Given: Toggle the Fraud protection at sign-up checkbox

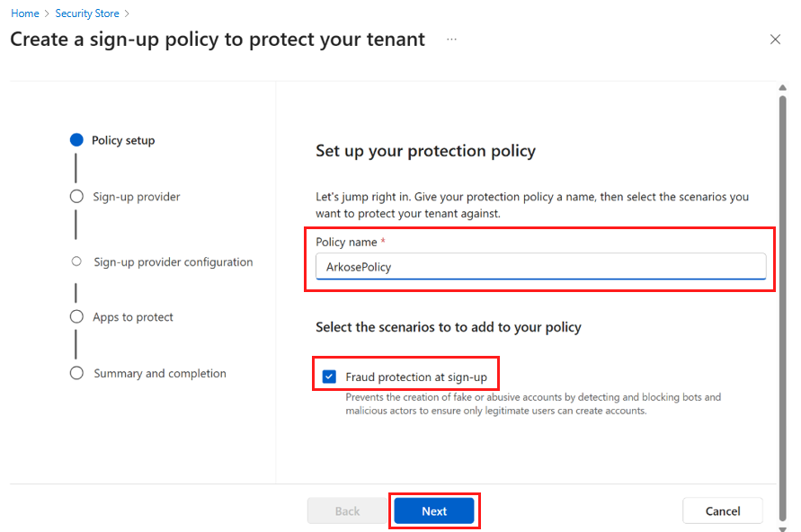Looking at the screenshot, I should 329,375.
